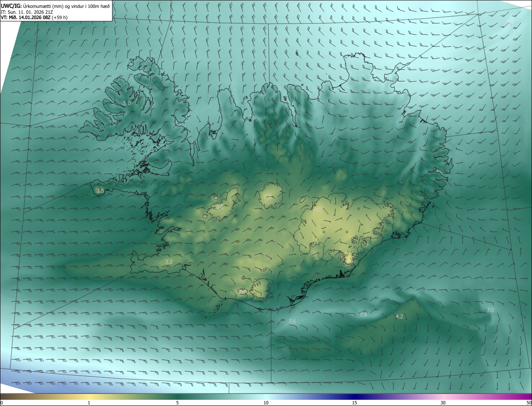Click the 5.0 value label on the Westfjords

pyautogui.click(x=127, y=103)
